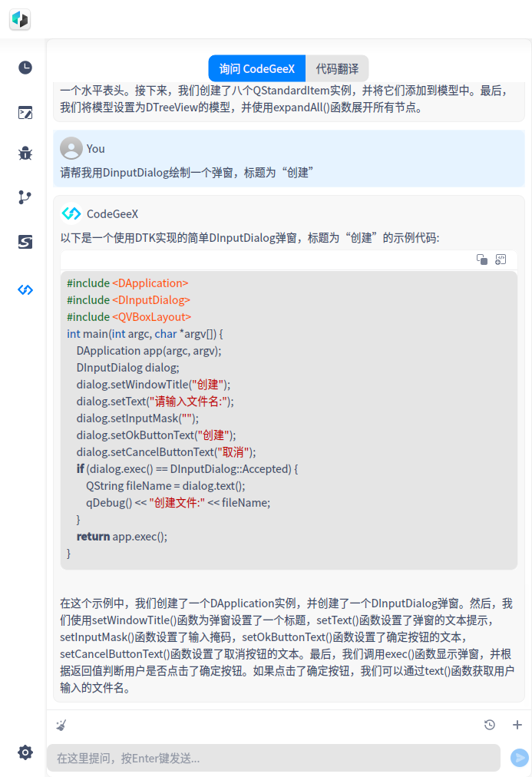Click the dialog.setWindowTitle code line
Viewport: 532px width, 777px height.
[153, 385]
